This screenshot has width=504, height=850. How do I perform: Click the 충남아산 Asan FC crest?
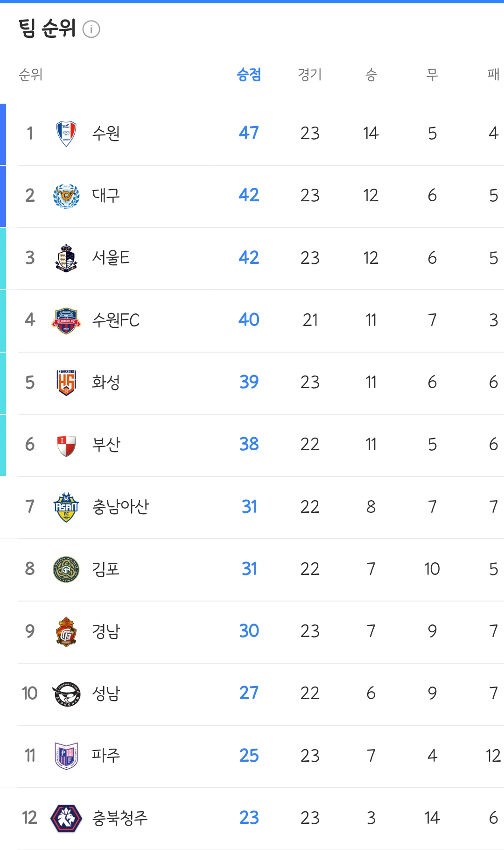coord(66,507)
